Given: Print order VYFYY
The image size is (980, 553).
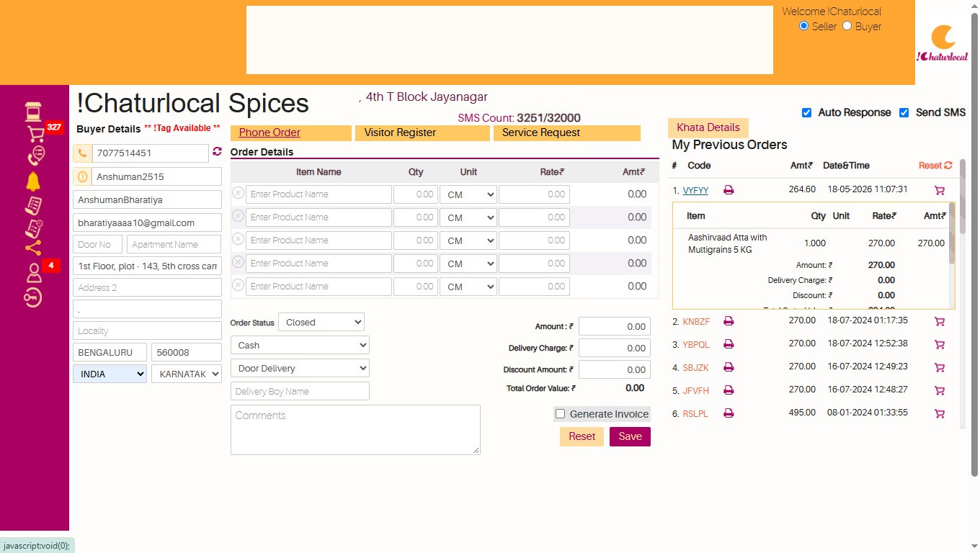Looking at the screenshot, I should click(729, 190).
